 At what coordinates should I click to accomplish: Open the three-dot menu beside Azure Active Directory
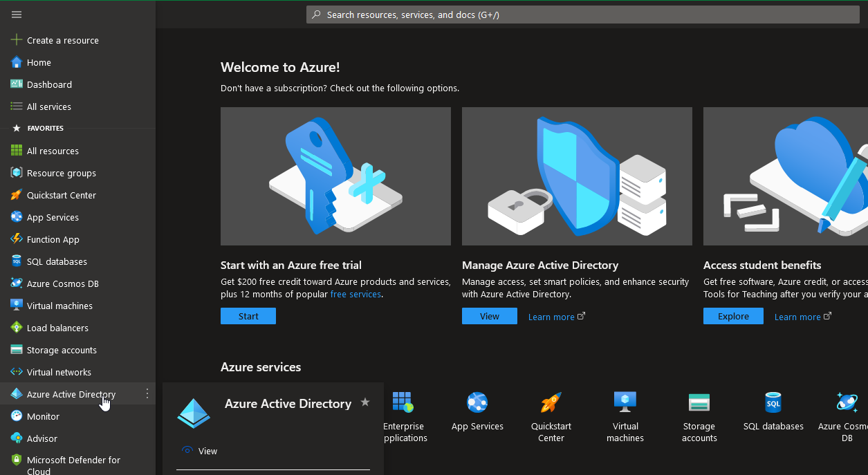coord(147,393)
